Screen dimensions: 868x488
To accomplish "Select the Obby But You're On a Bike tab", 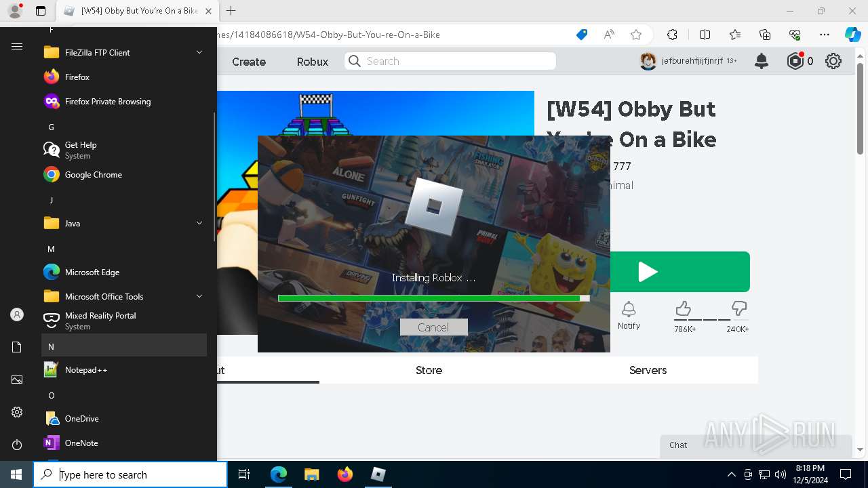I will click(137, 11).
